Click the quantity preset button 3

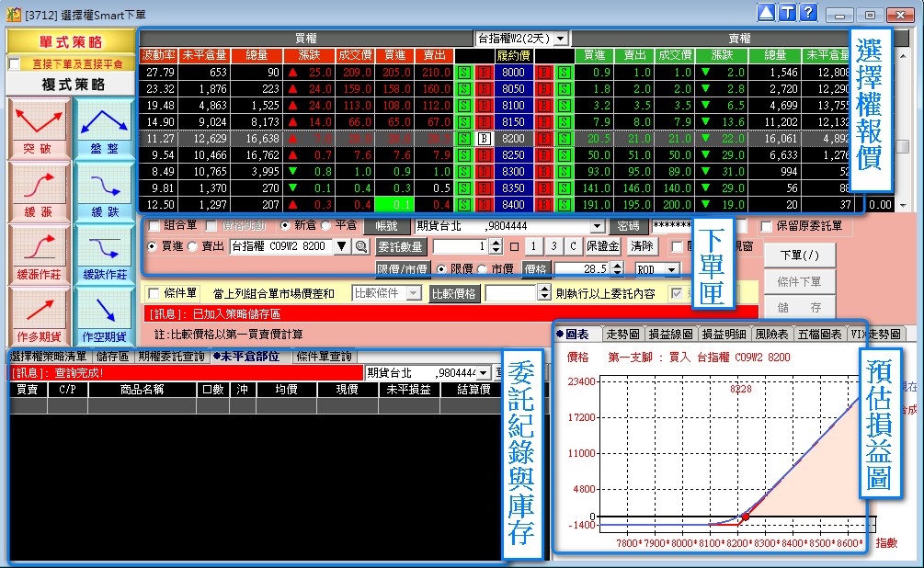tap(553, 246)
